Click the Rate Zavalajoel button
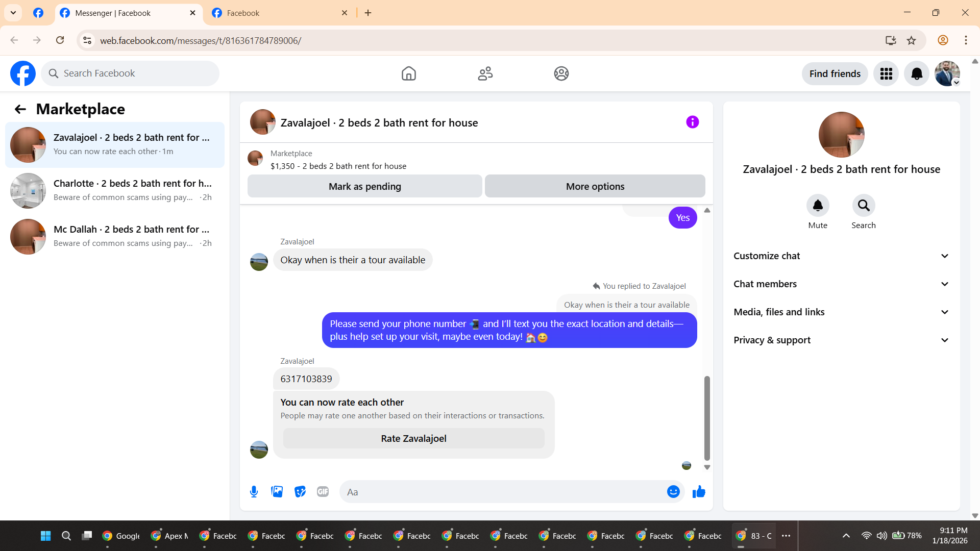980x551 pixels. tap(413, 439)
